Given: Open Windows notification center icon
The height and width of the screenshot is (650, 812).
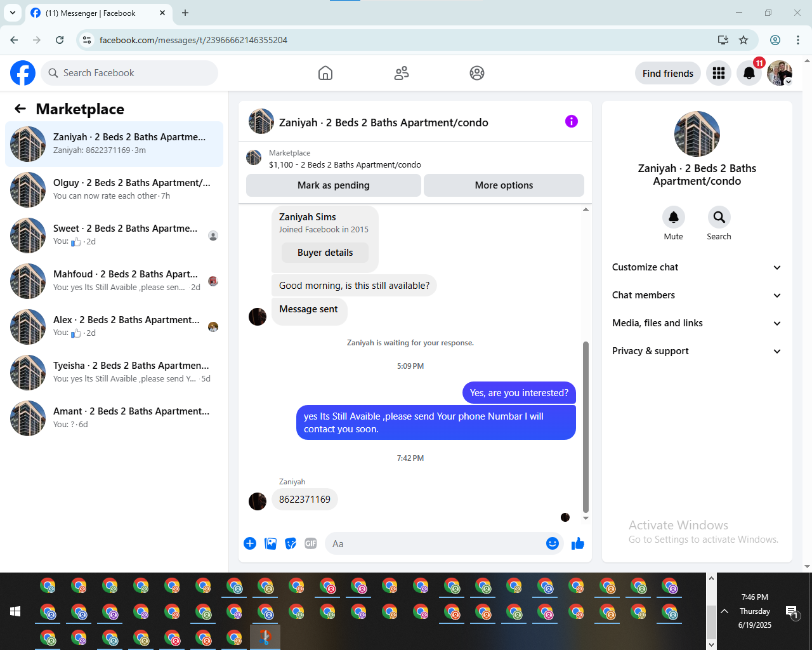Looking at the screenshot, I should (792, 612).
